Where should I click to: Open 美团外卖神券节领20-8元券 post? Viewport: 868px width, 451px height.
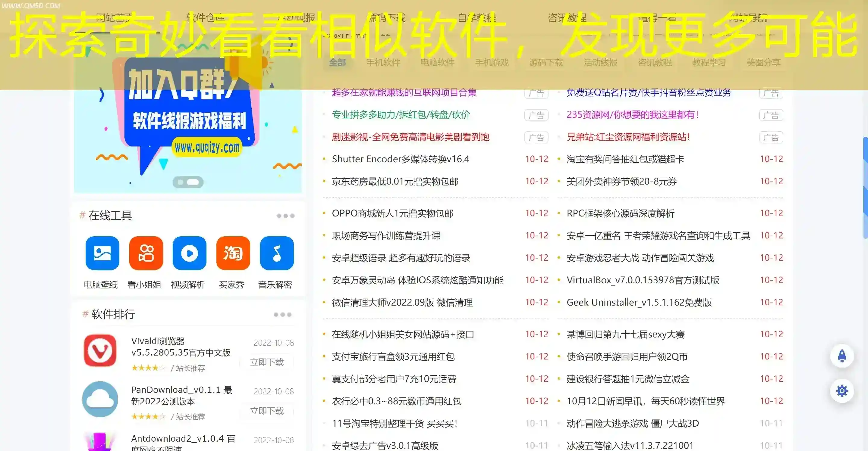tap(622, 182)
